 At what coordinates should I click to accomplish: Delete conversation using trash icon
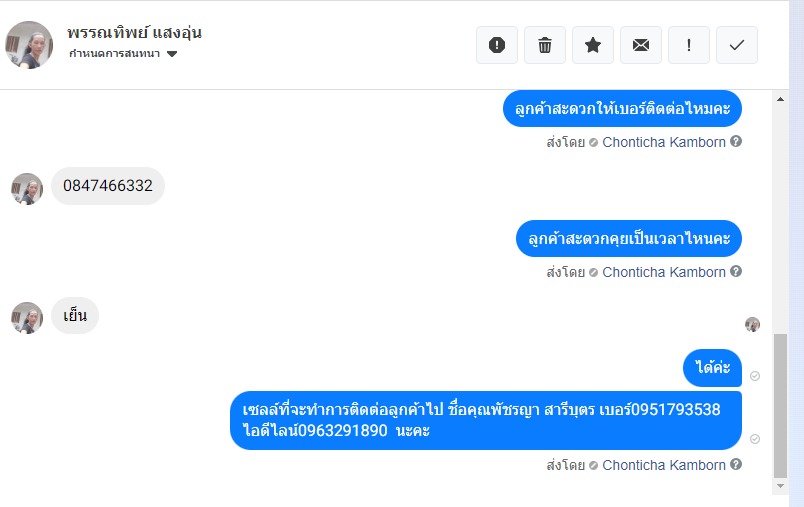click(x=545, y=45)
